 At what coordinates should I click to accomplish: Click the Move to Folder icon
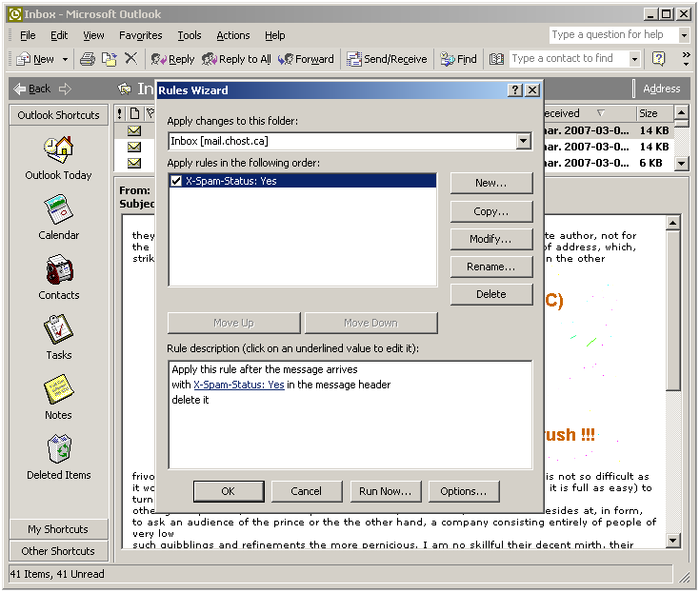[x=110, y=59]
